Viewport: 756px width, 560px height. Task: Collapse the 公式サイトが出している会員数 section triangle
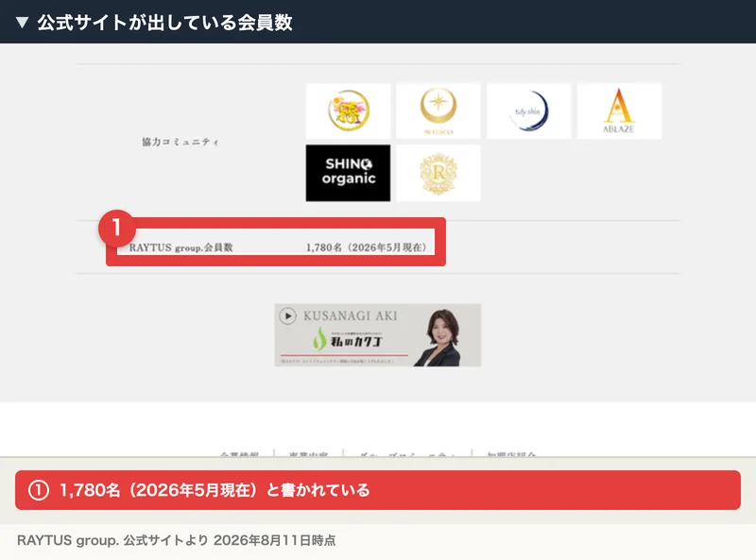22,23
